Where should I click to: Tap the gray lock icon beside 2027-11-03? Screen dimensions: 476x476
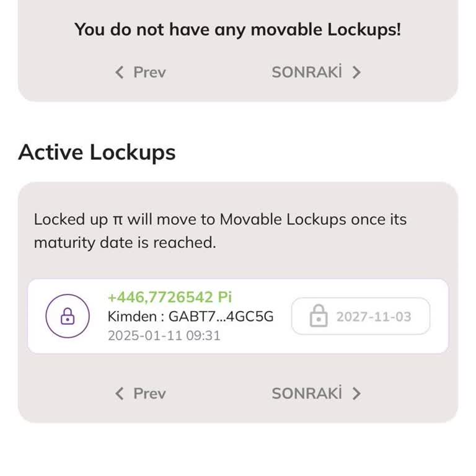coord(319,316)
